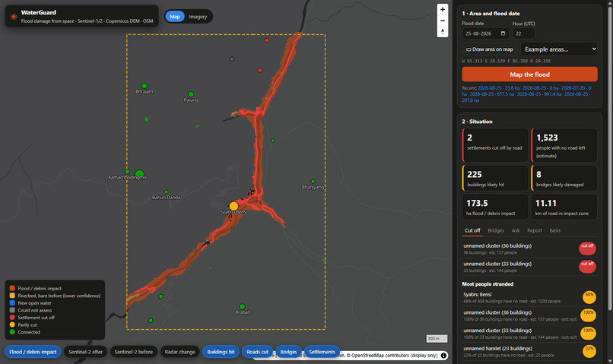The image size is (613, 364).
Task: Enable the Radar change layer
Action: 179,352
